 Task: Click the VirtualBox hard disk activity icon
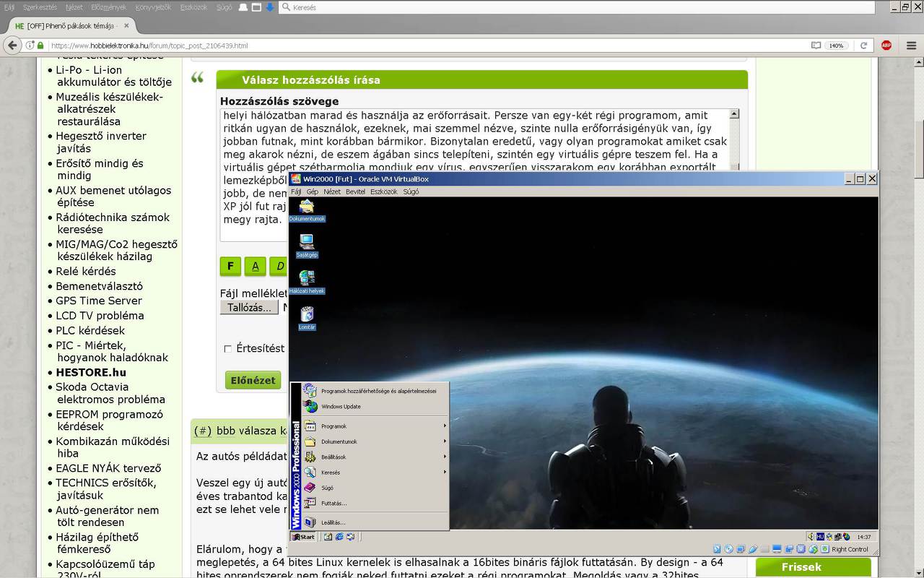pyautogui.click(x=717, y=549)
